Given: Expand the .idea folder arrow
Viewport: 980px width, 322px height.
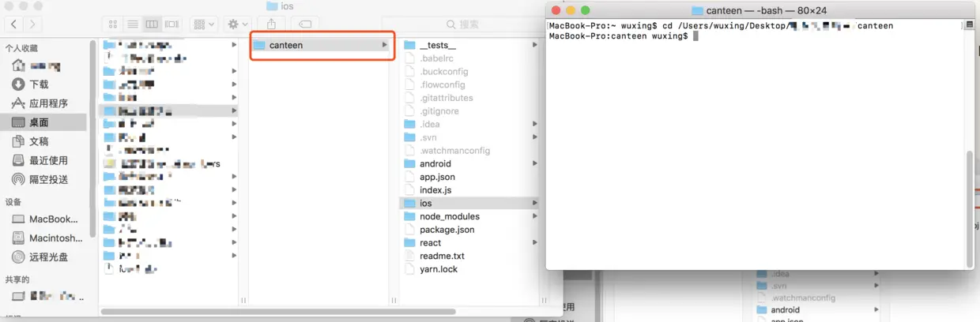Looking at the screenshot, I should click(x=535, y=124).
